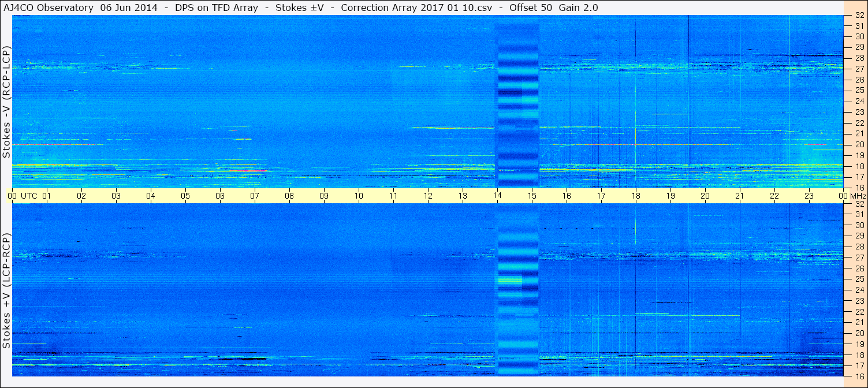Click the 16 hour mark on the time axis
The height and width of the screenshot is (388, 868).
(x=567, y=196)
